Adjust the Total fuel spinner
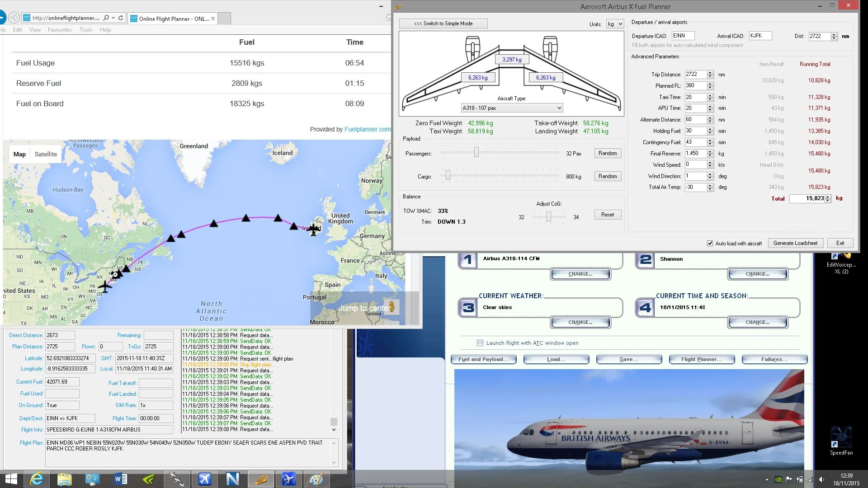The height and width of the screenshot is (488, 868). [828, 198]
